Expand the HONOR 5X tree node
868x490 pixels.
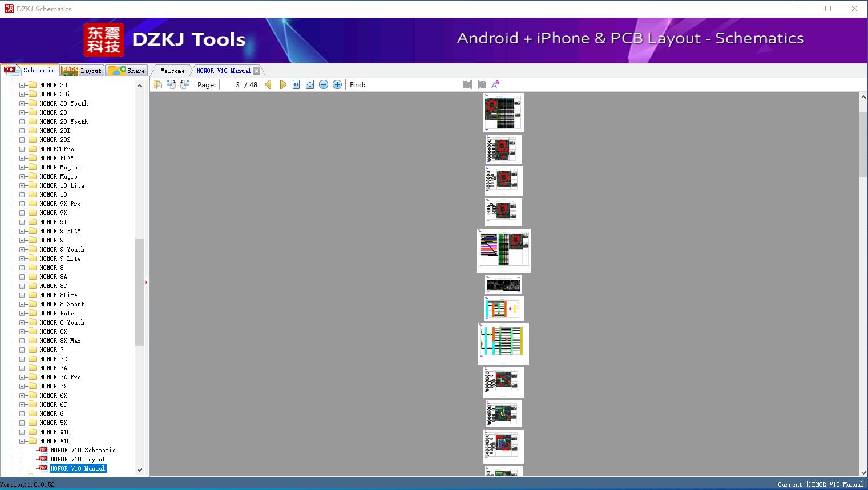22,423
